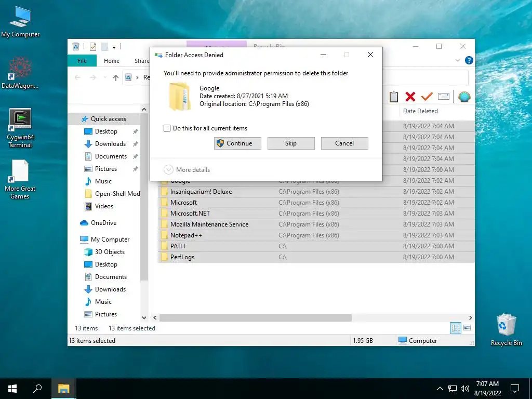Open the Share ribbon tab

click(x=142, y=61)
